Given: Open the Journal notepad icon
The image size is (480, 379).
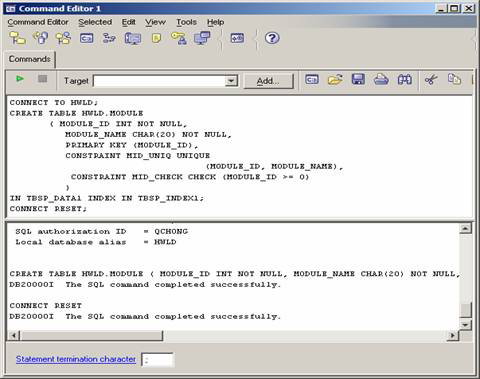Looking at the screenshot, I should tap(156, 38).
